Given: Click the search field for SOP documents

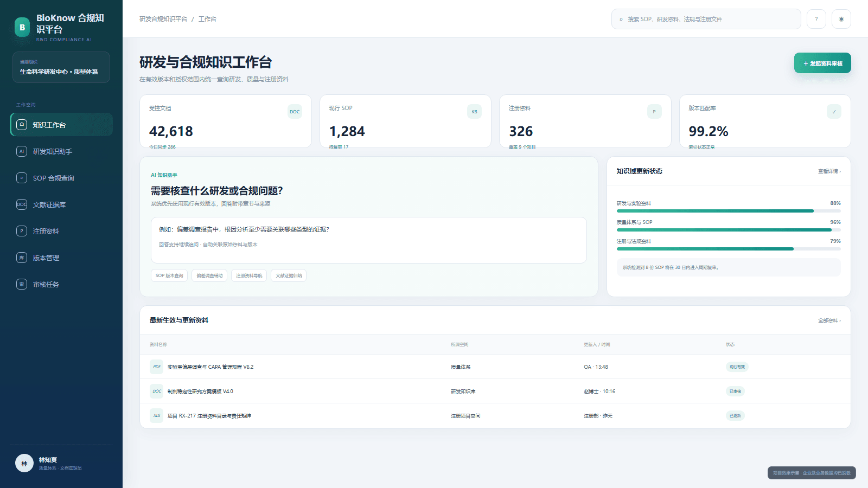Looking at the screenshot, I should (x=706, y=19).
